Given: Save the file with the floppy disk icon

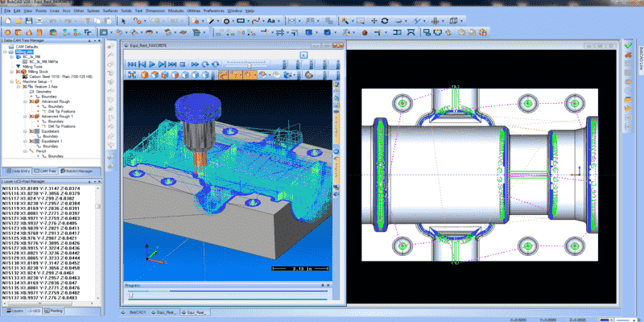Looking at the screenshot, I should 28,21.
